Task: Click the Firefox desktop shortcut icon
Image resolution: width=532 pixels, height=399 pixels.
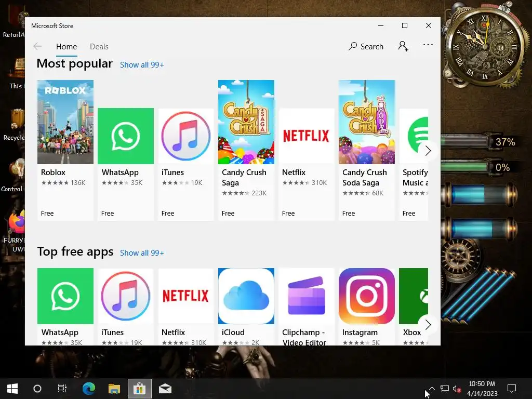Action: click(x=16, y=222)
